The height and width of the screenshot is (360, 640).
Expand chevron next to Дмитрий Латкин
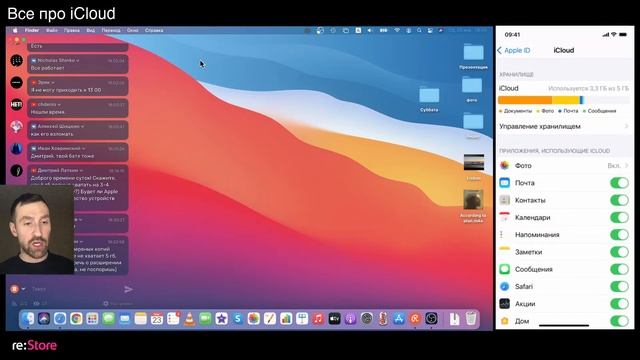coord(81,170)
